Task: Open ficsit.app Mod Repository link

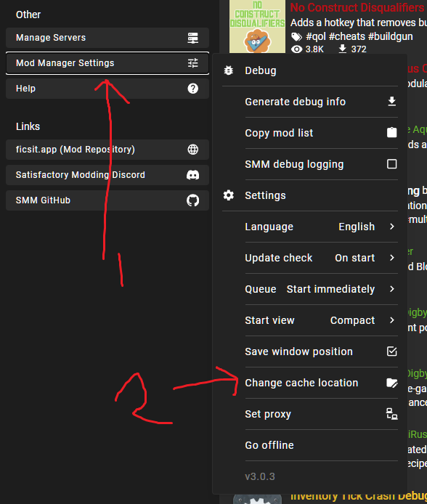Action: (107, 150)
